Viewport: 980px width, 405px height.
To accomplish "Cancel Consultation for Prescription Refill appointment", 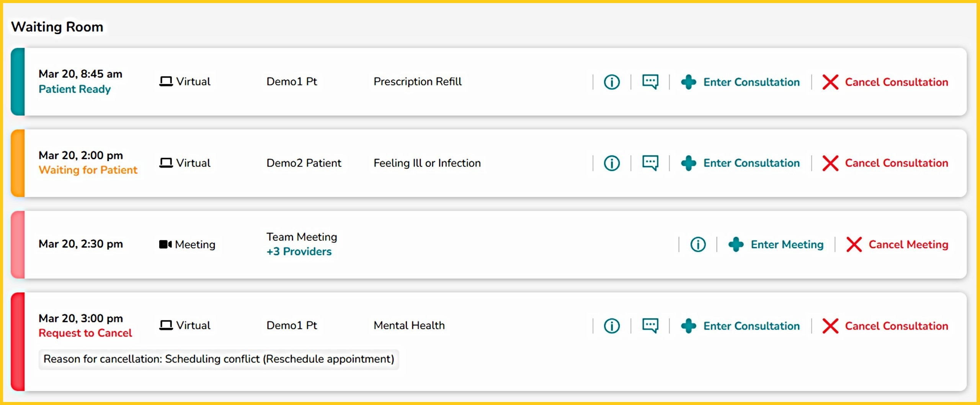I will coord(896,82).
